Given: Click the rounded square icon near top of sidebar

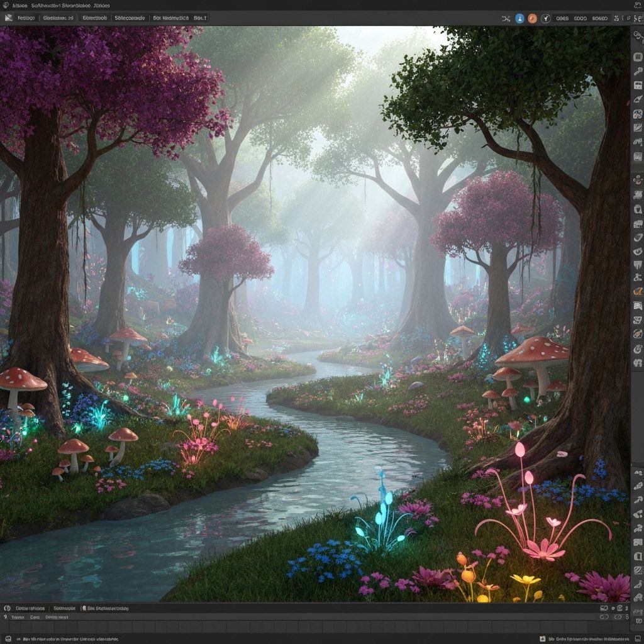Looking at the screenshot, I should pos(638,57).
